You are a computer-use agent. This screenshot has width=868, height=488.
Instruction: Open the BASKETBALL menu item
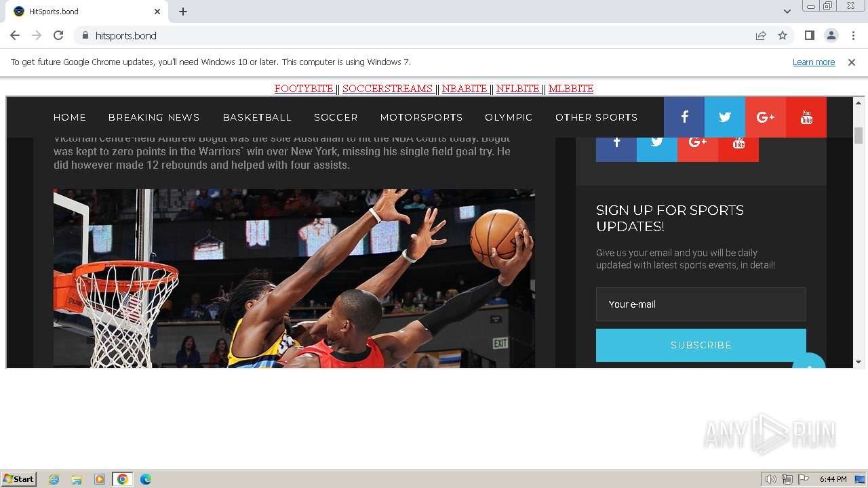click(257, 117)
